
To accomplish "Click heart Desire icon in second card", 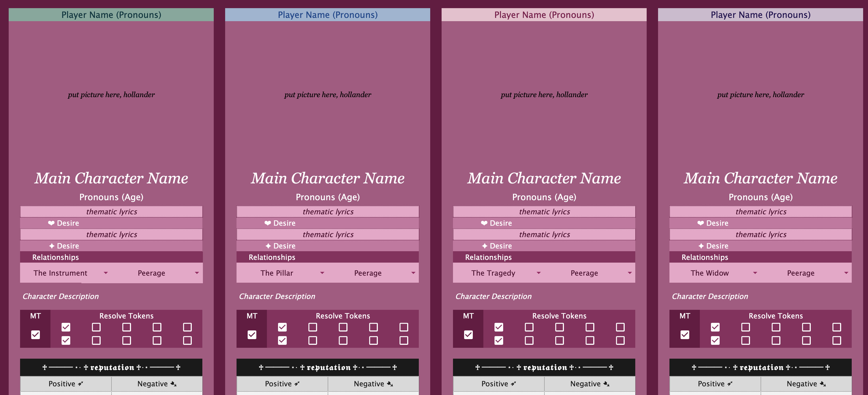I will [267, 223].
